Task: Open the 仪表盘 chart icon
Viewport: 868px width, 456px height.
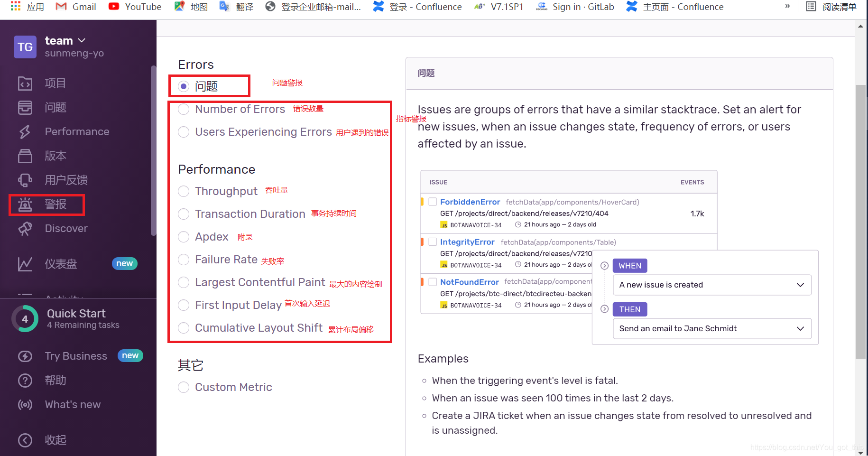Action: [25, 264]
